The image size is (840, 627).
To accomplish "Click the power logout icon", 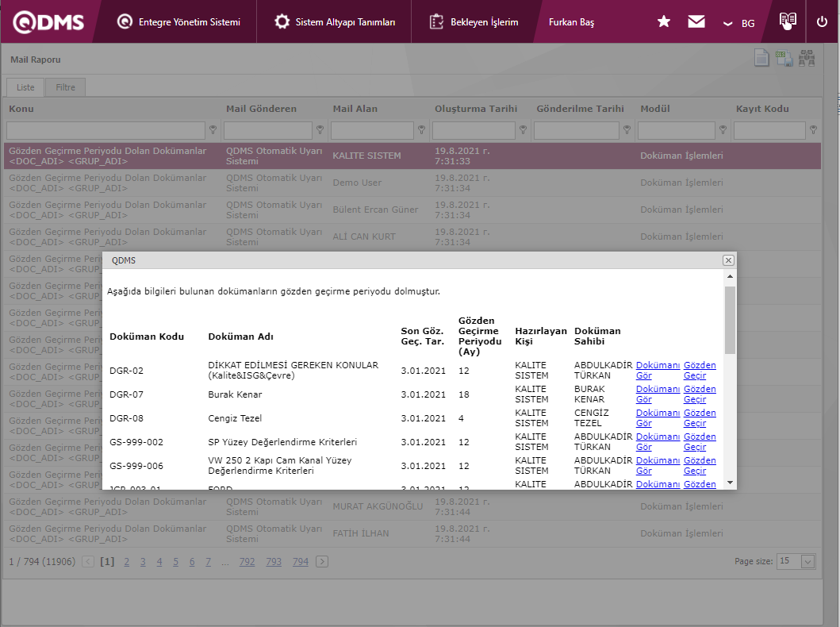I will coord(822,22).
